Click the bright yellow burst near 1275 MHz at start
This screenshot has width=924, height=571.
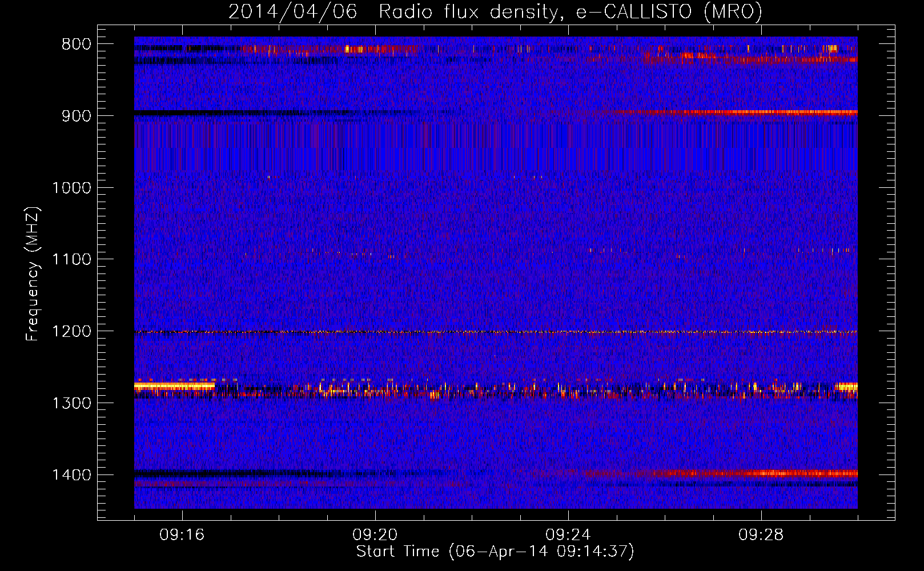(x=174, y=387)
